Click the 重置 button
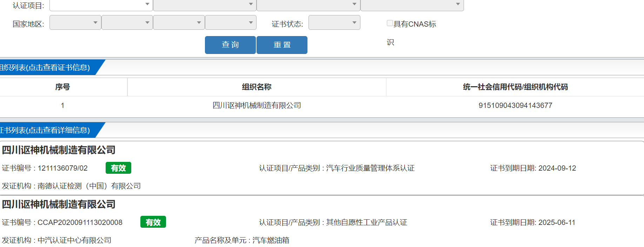Image resolution: width=644 pixels, height=247 pixels. (282, 45)
